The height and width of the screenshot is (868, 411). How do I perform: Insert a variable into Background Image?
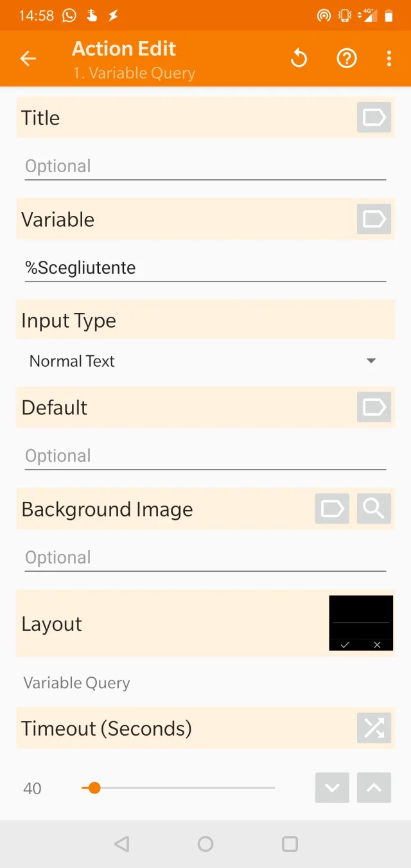click(332, 509)
